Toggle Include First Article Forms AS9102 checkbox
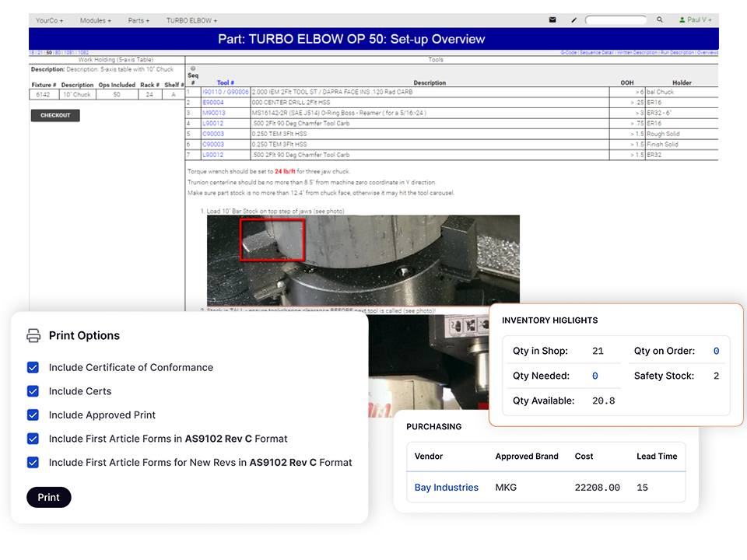This screenshot has width=747, height=560. 33,439
